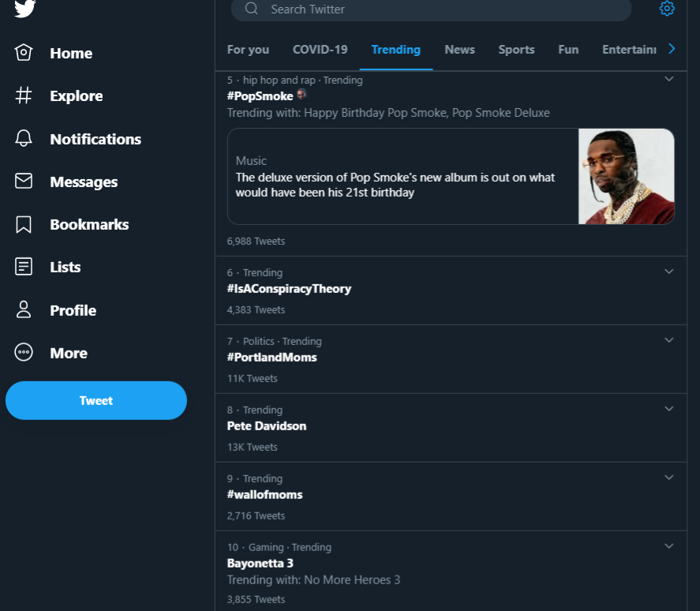The height and width of the screenshot is (611, 700).
Task: Select the Explore icon
Action: [x=24, y=96]
